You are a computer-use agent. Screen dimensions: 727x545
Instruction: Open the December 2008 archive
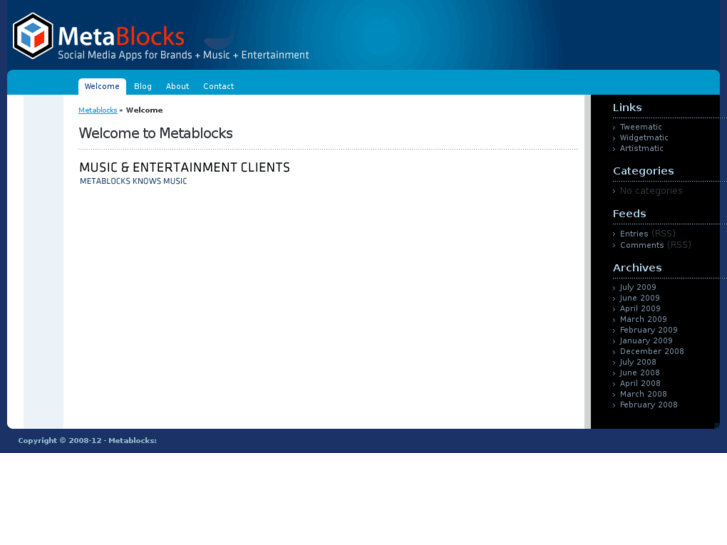[x=652, y=351]
